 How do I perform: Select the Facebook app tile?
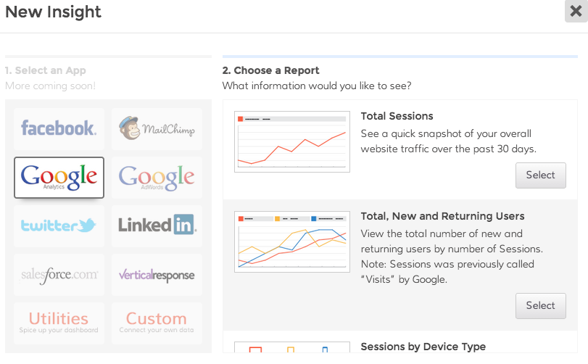[x=59, y=129]
